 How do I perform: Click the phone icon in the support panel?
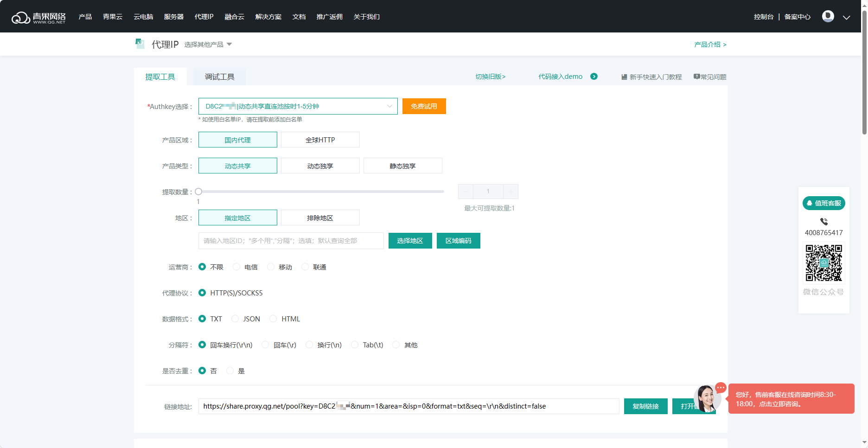coord(823,222)
